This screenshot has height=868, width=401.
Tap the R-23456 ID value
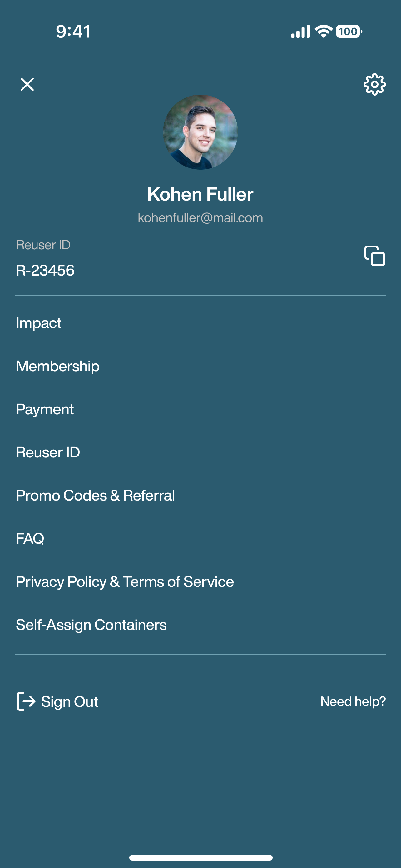pyautogui.click(x=45, y=270)
